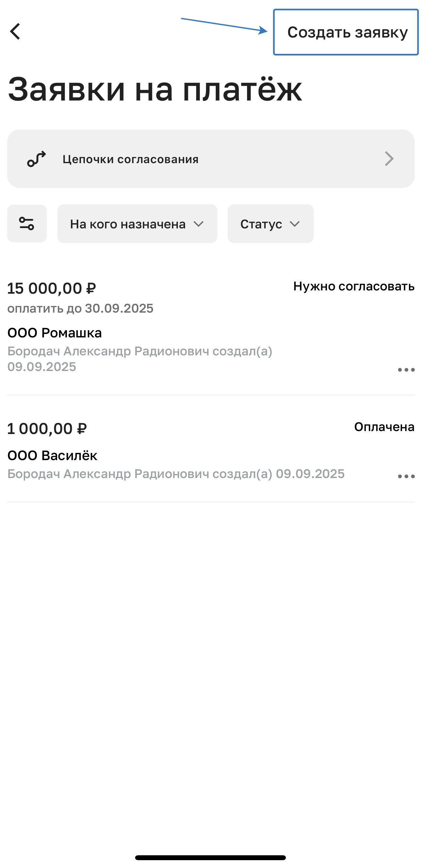Select the ООО Василёк request

pos(52,456)
